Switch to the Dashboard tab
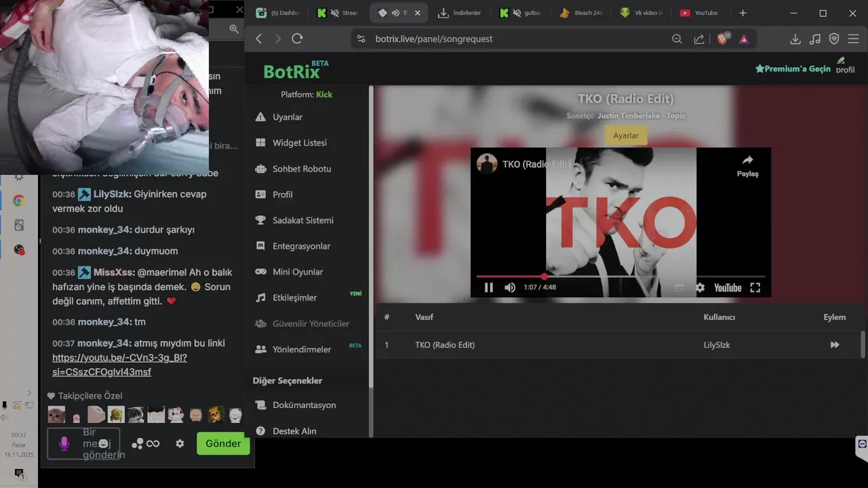 point(279,13)
